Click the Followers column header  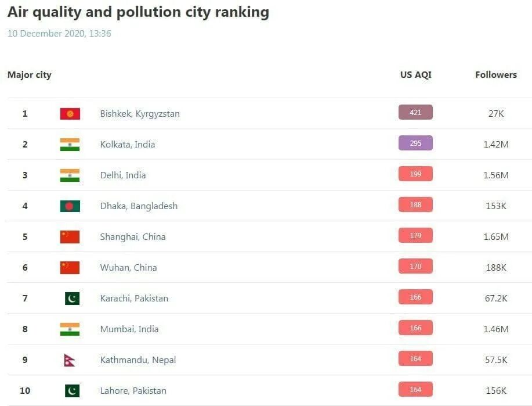496,75
